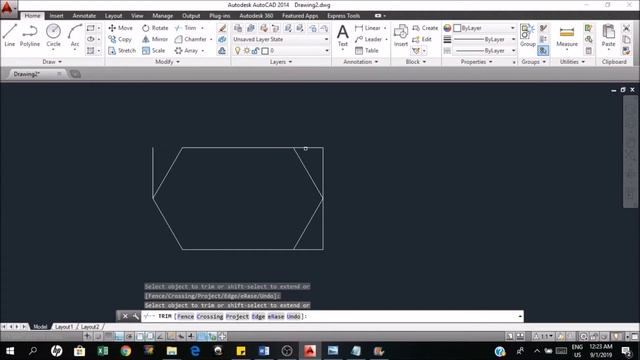Click the Table tool
The height and width of the screenshot is (360, 640).
(x=367, y=51)
